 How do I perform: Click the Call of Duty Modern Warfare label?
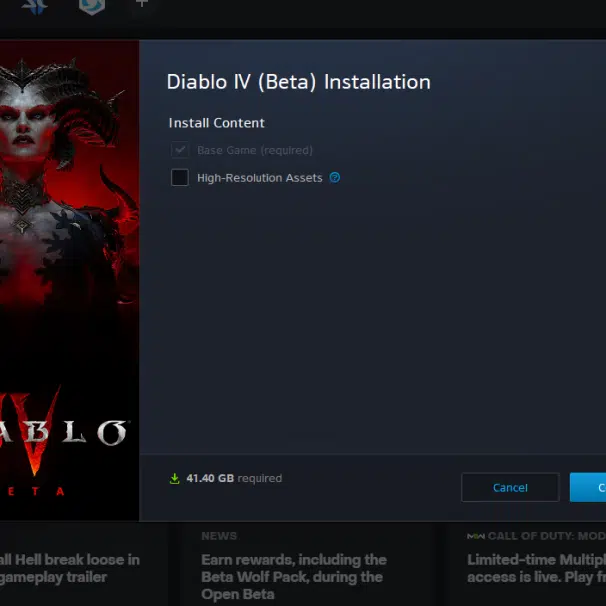click(536, 536)
